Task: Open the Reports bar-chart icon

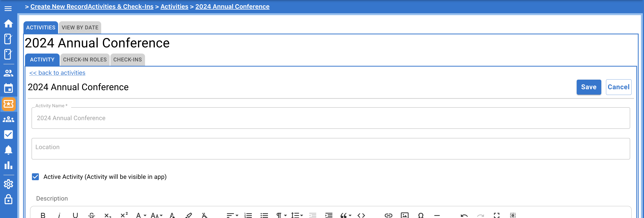Action: [x=8, y=165]
